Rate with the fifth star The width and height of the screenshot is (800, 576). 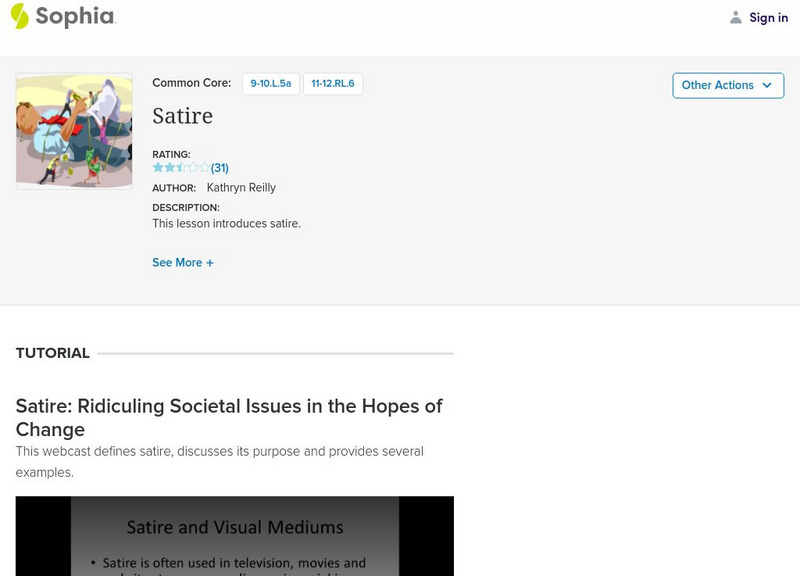click(x=205, y=167)
